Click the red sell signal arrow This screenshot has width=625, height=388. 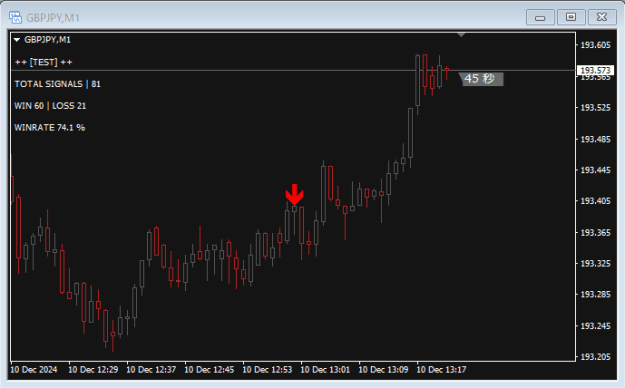coord(295,195)
